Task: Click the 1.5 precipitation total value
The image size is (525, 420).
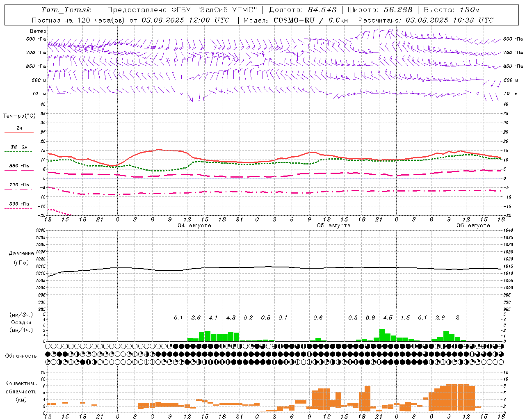Action: point(405,318)
